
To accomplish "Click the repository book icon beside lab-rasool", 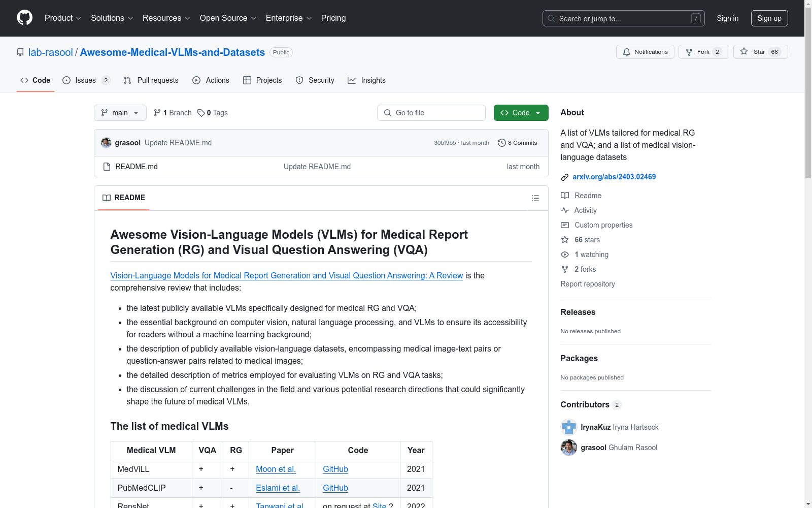I will tap(20, 52).
